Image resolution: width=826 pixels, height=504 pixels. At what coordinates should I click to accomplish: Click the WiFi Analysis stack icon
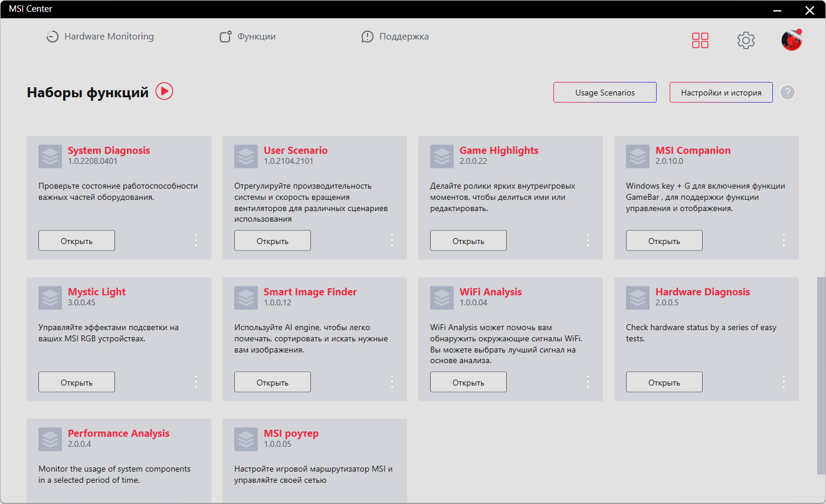point(442,298)
